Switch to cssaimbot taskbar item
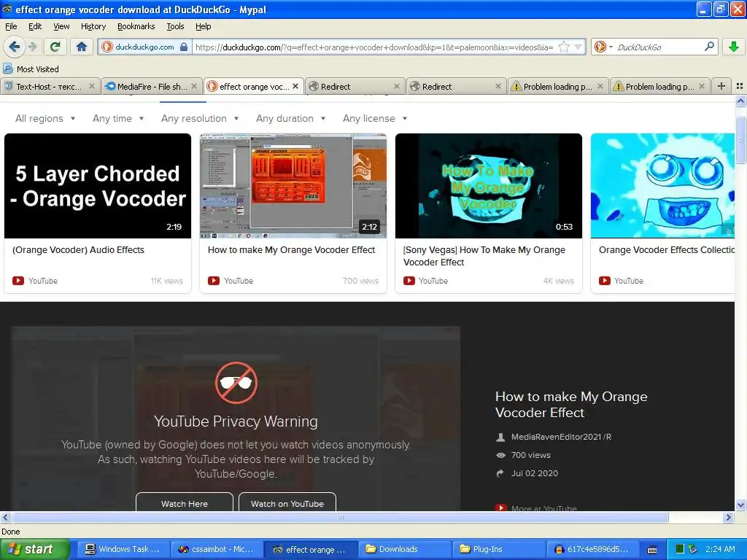The height and width of the screenshot is (560, 747). [x=216, y=549]
